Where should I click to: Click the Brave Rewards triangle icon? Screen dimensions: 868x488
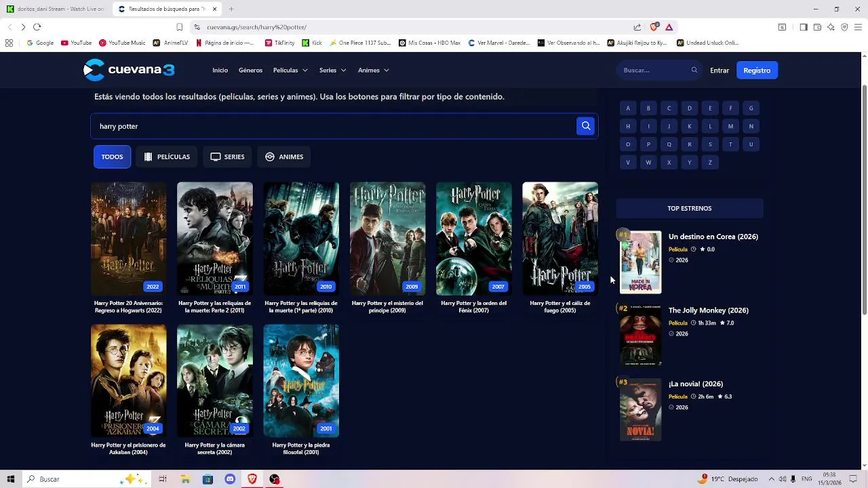[669, 27]
